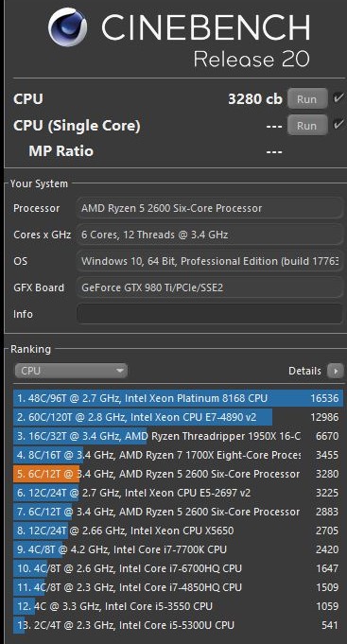The height and width of the screenshot is (644, 347).
Task: Select ranking row Core i5-5300U
Action: (178, 625)
